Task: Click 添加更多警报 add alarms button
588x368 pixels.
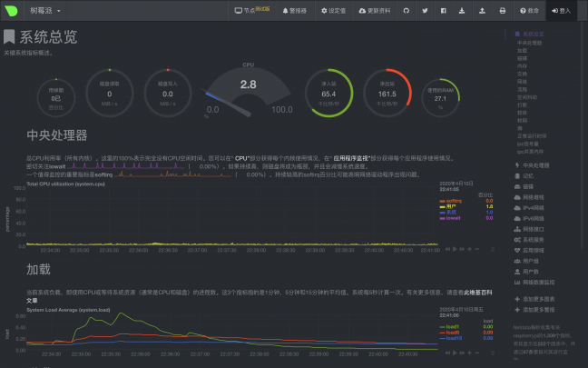Action: 534,310
